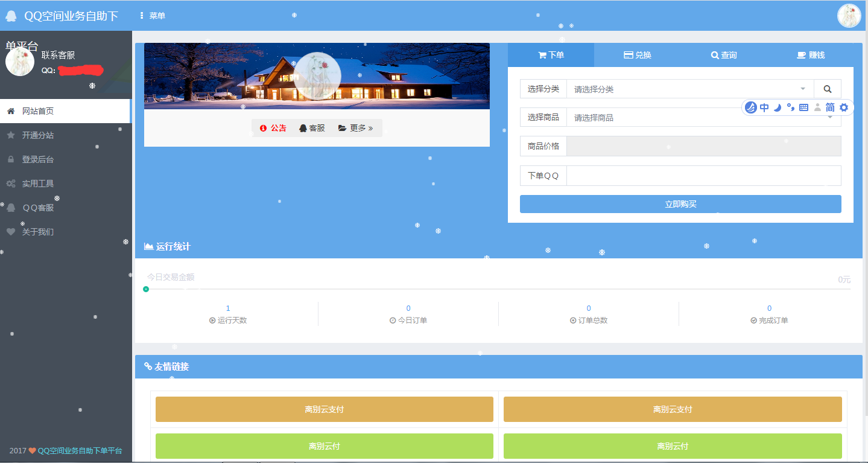
Task: Click the round avatar on house banner
Action: pos(317,76)
